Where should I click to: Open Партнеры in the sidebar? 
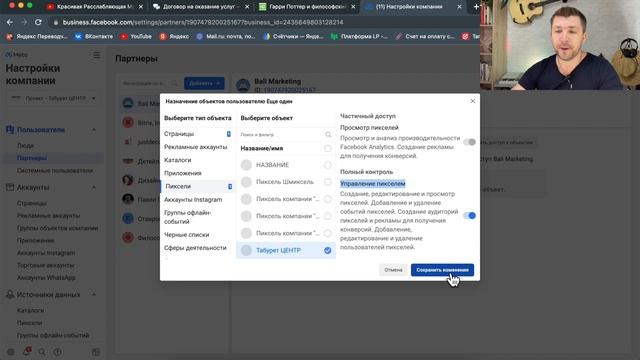coord(32,158)
